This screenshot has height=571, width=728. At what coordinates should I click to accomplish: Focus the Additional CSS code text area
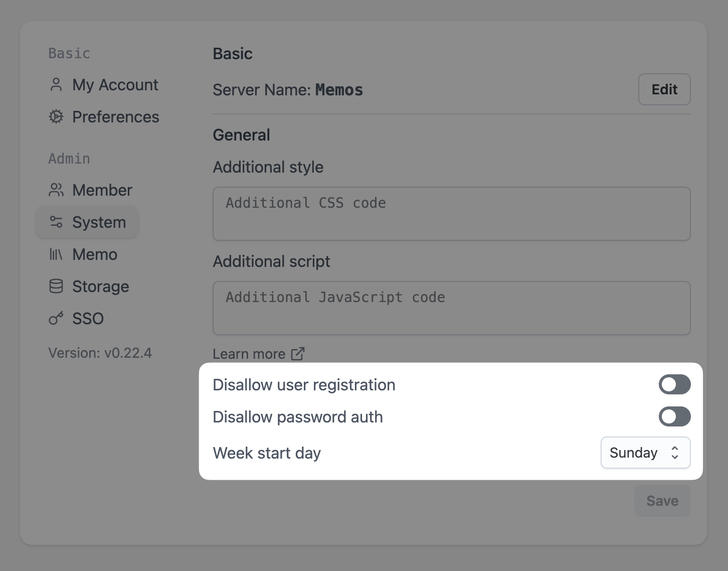[451, 214]
